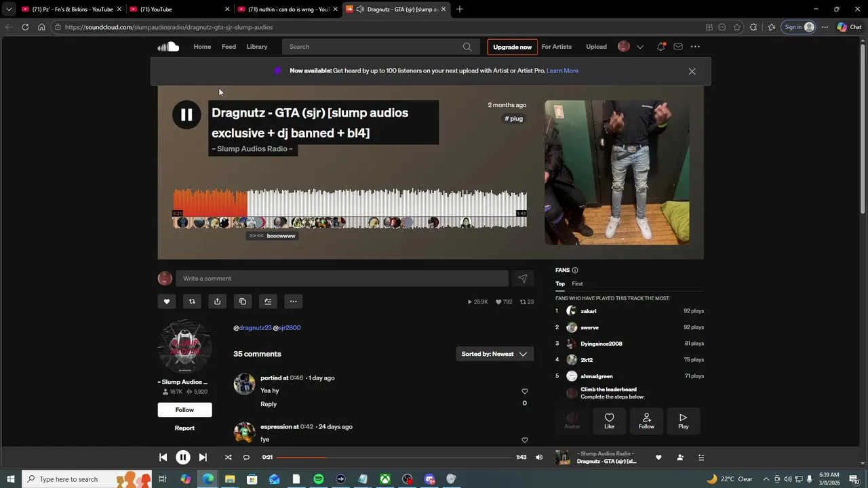Open the For Artists nav item
This screenshot has height=488, width=868.
pos(557,47)
